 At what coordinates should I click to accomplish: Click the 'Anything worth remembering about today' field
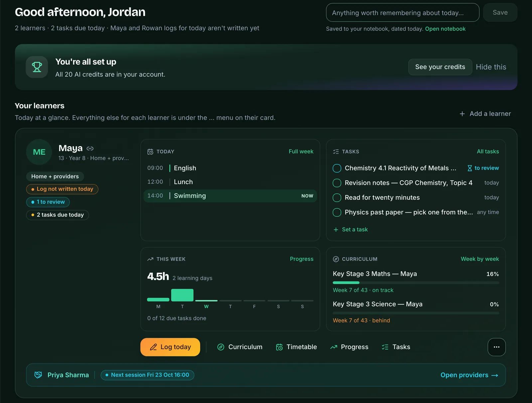tap(403, 13)
